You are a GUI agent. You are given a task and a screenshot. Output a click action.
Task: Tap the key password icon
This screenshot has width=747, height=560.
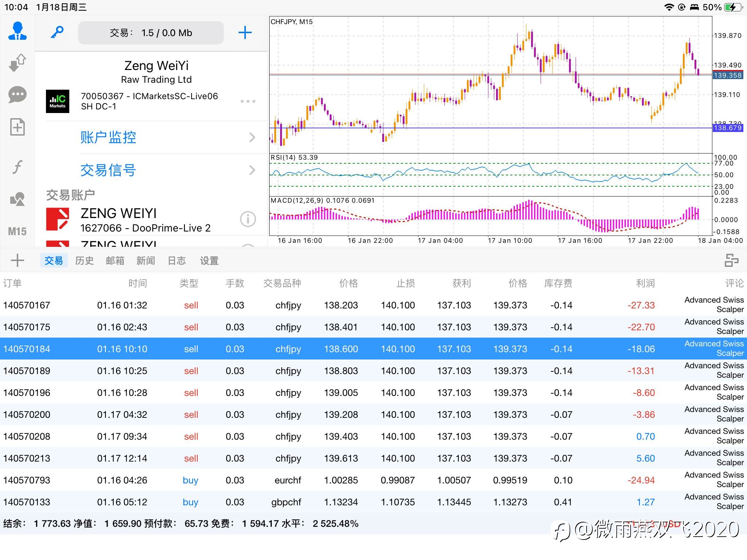(x=57, y=33)
